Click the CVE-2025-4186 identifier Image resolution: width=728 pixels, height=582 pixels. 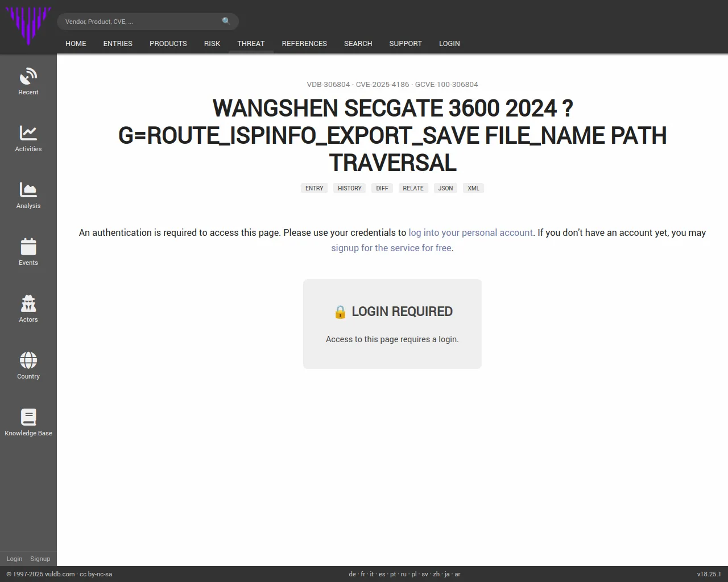pos(382,84)
